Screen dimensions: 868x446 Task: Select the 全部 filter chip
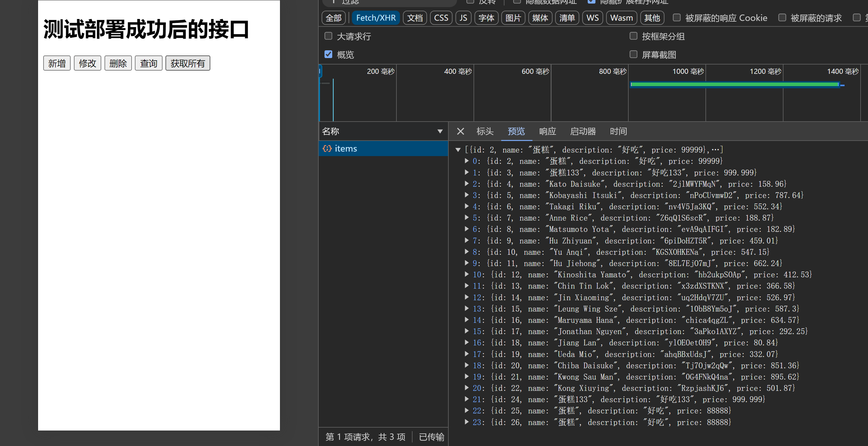334,18
